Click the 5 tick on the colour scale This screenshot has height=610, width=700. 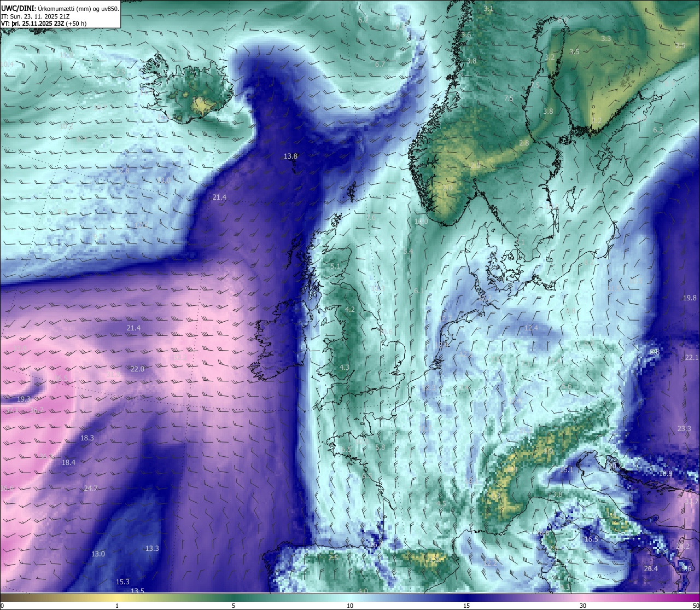(x=234, y=605)
